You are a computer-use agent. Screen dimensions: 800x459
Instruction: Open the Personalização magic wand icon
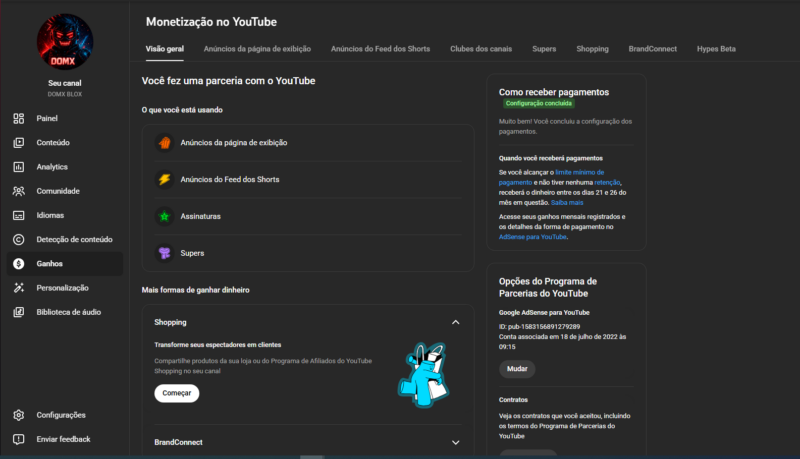19,288
